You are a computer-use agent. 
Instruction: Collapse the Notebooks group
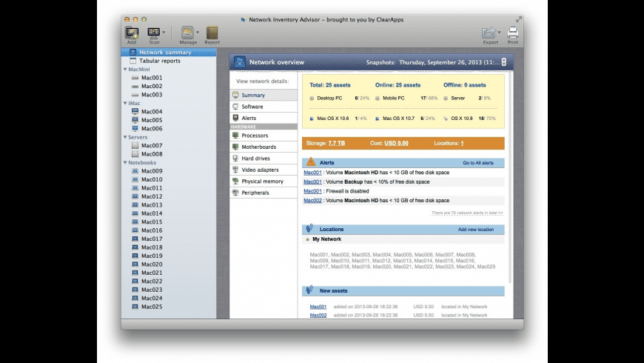click(125, 162)
